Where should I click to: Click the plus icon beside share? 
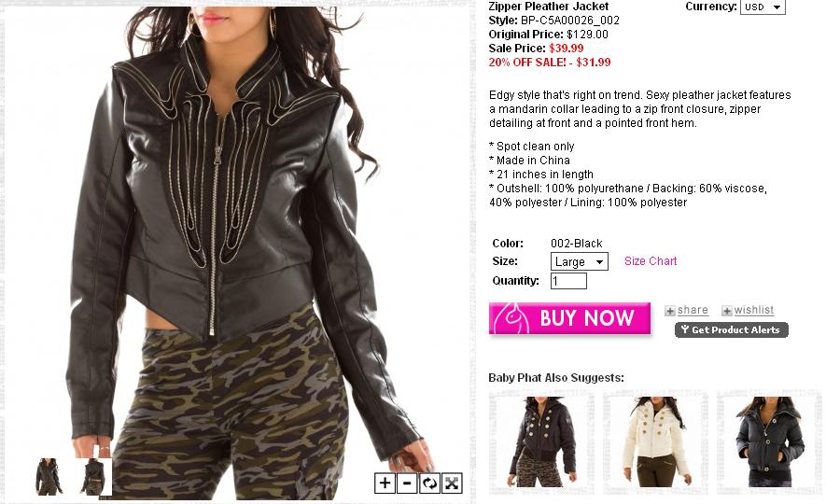[x=669, y=311]
